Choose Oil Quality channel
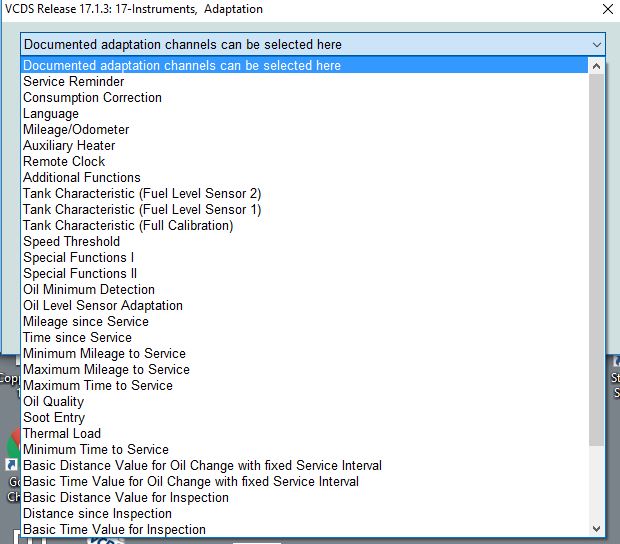This screenshot has height=544, width=620. pos(54,402)
